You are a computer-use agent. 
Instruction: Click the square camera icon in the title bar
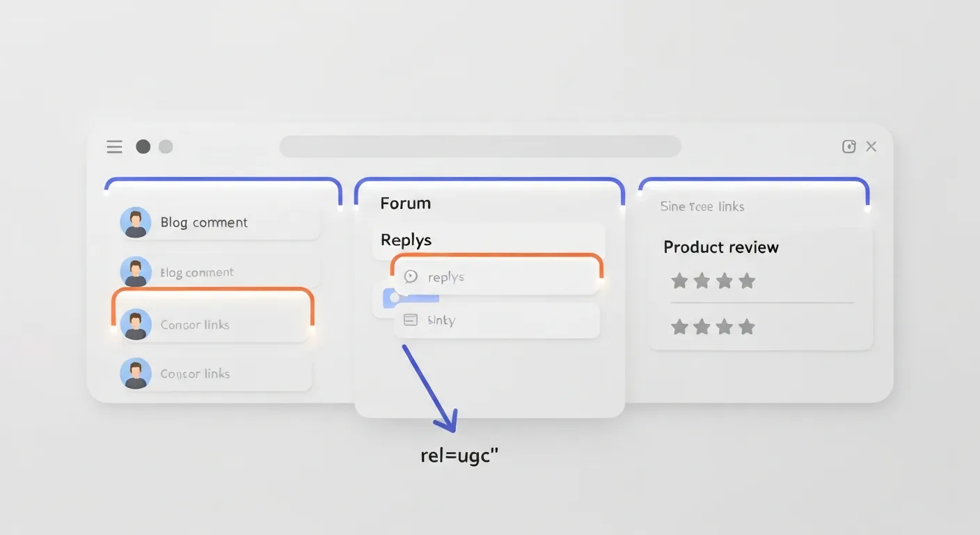tap(848, 146)
